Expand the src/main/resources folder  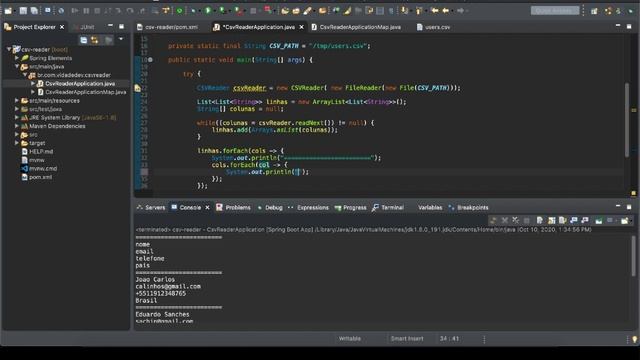point(17,100)
